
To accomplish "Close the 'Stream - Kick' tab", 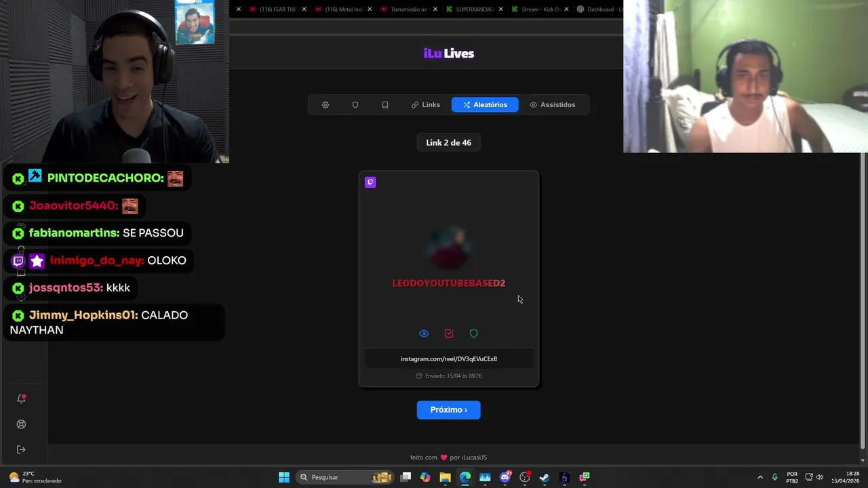I will (566, 9).
